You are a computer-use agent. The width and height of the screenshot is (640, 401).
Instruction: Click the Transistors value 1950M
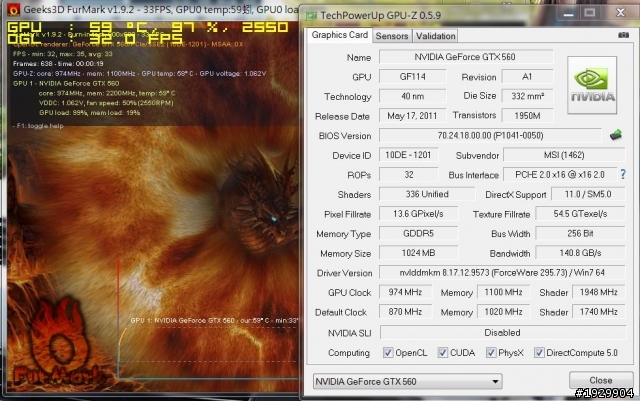(527, 116)
